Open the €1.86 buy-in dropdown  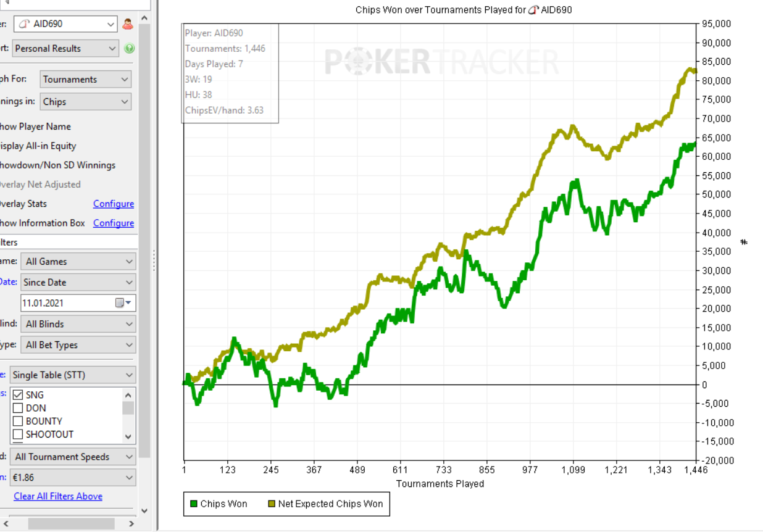pyautogui.click(x=72, y=477)
